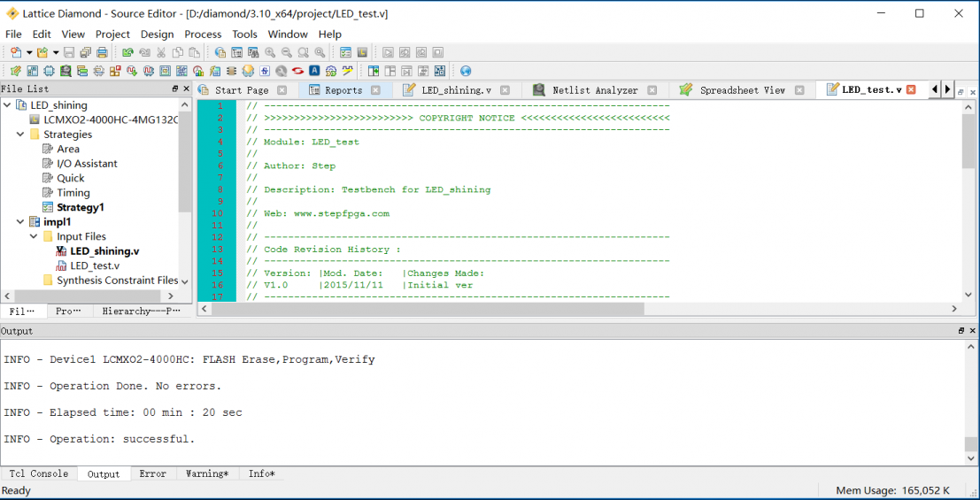This screenshot has height=500, width=980.
Task: Launch Synplify Pro red S icon
Action: [x=297, y=71]
